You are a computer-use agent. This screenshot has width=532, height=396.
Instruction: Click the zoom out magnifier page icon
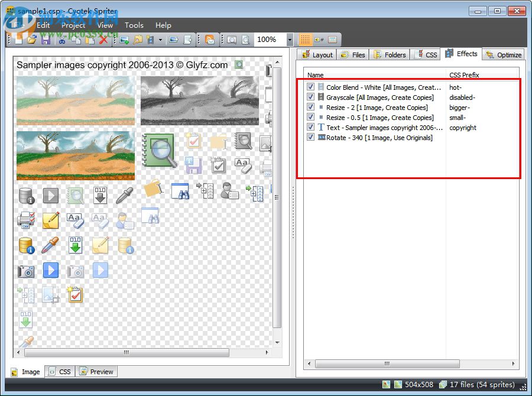pos(246,40)
